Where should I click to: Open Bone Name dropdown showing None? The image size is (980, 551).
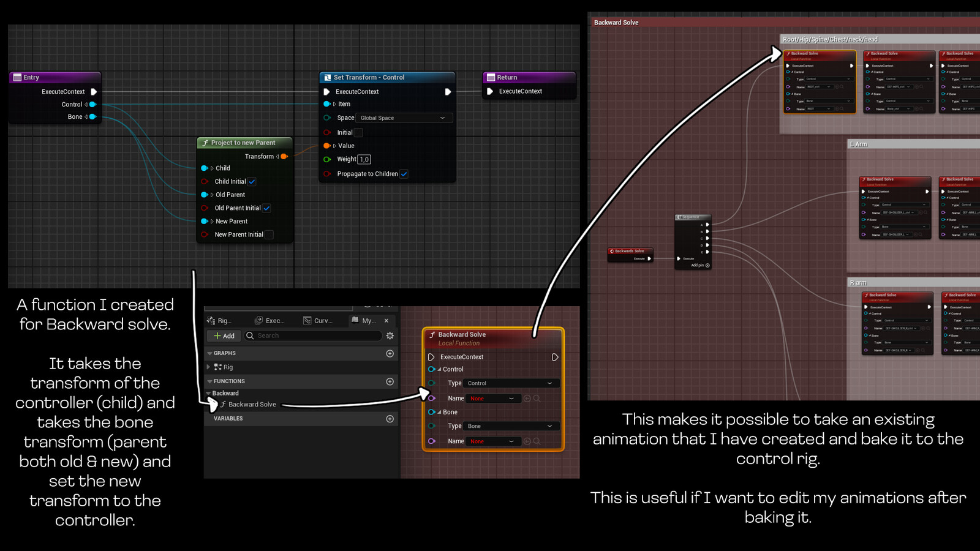(494, 441)
